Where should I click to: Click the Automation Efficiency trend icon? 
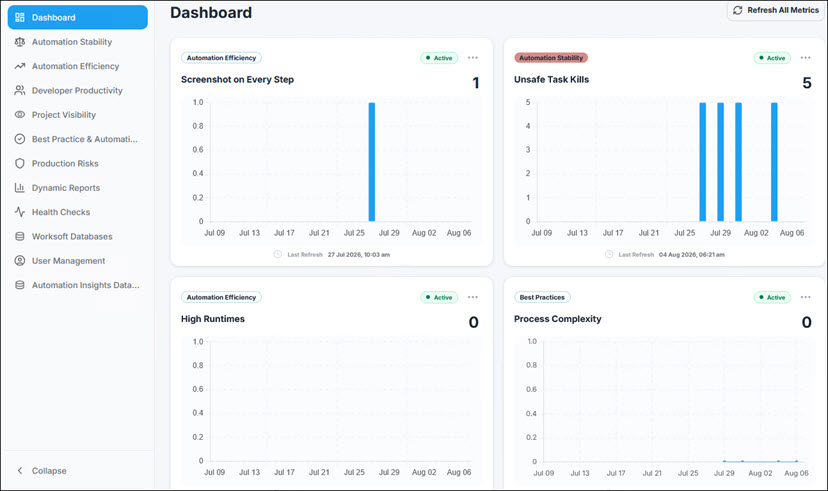tap(20, 66)
